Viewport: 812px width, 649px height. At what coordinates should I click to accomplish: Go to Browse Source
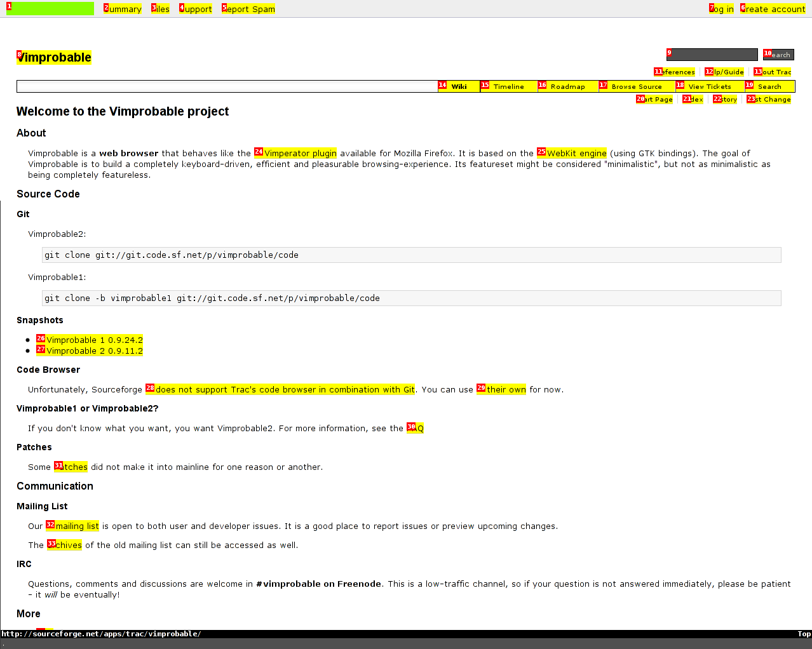637,86
